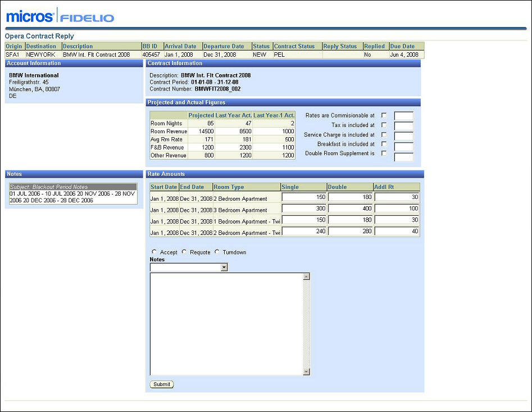Enable the Tax is included checkbox
The height and width of the screenshot is (412, 532).
[384, 125]
